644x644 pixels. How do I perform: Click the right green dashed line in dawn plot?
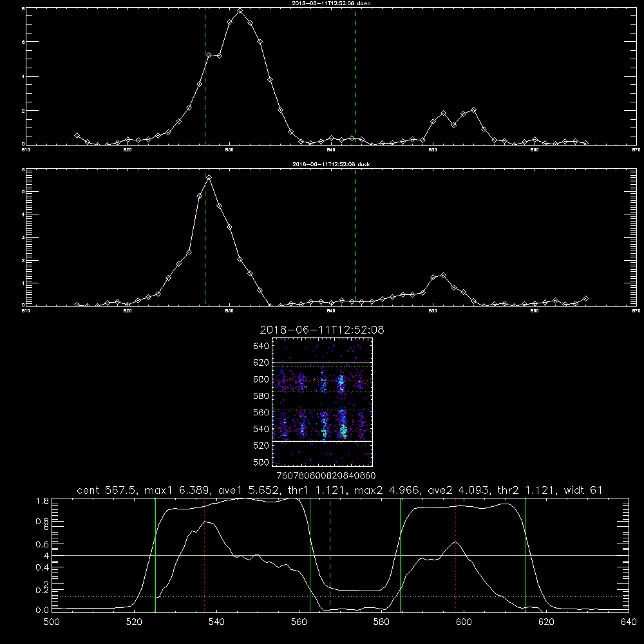pyautogui.click(x=355, y=77)
